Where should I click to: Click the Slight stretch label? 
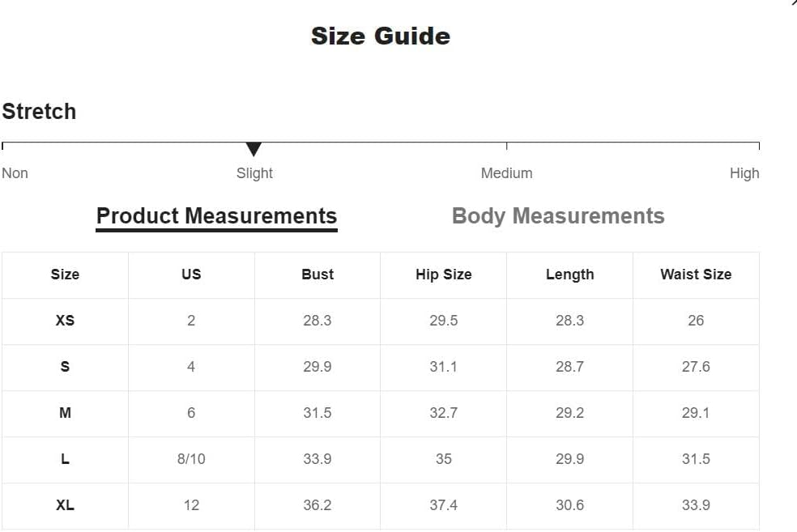point(254,173)
